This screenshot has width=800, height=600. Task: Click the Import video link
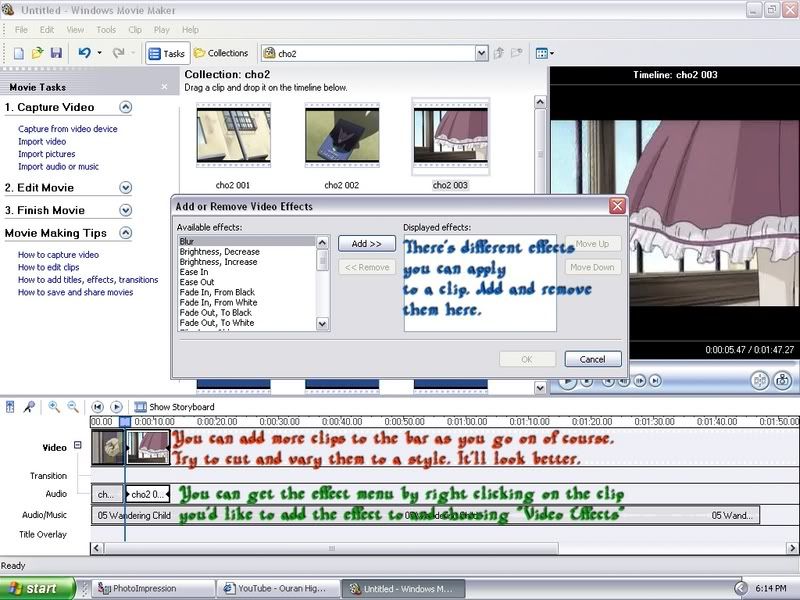click(x=42, y=141)
